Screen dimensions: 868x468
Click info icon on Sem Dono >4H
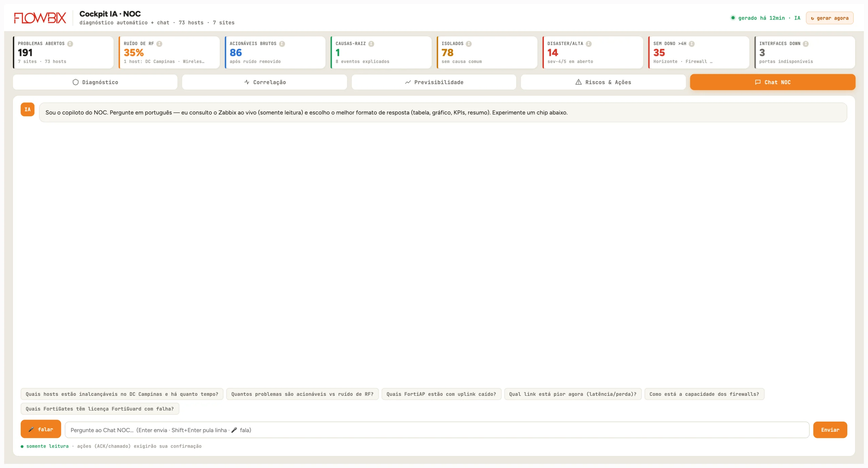692,44
